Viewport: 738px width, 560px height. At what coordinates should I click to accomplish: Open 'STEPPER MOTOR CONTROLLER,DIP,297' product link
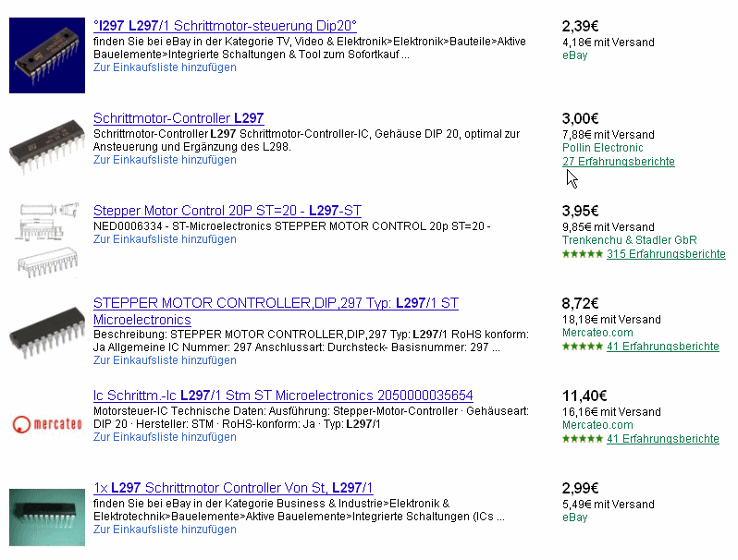(276, 311)
